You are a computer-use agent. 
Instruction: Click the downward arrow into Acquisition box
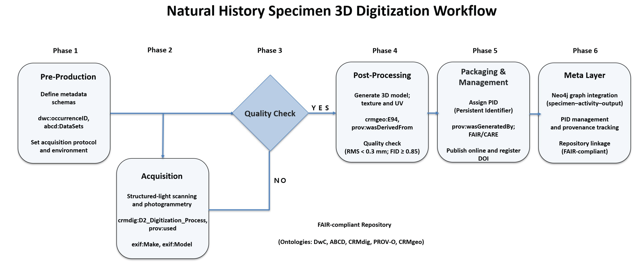tap(163, 136)
